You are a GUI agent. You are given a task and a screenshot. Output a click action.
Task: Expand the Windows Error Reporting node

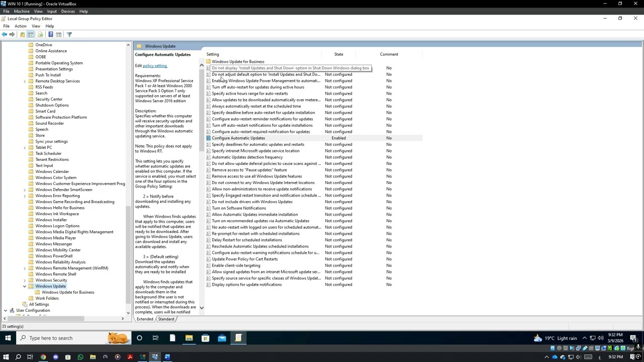[25, 196]
